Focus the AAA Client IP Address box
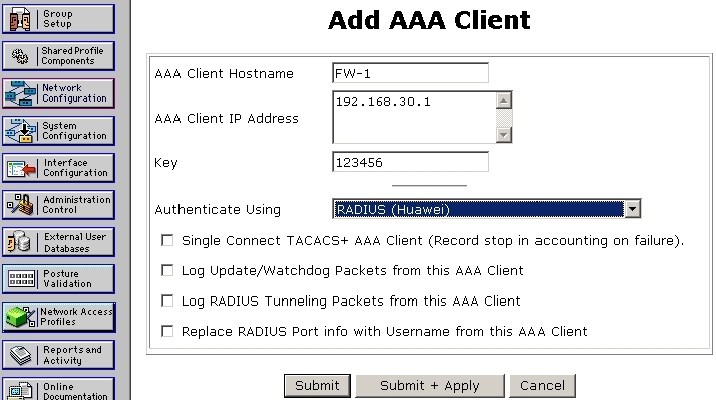The width and height of the screenshot is (716, 400). [414, 117]
